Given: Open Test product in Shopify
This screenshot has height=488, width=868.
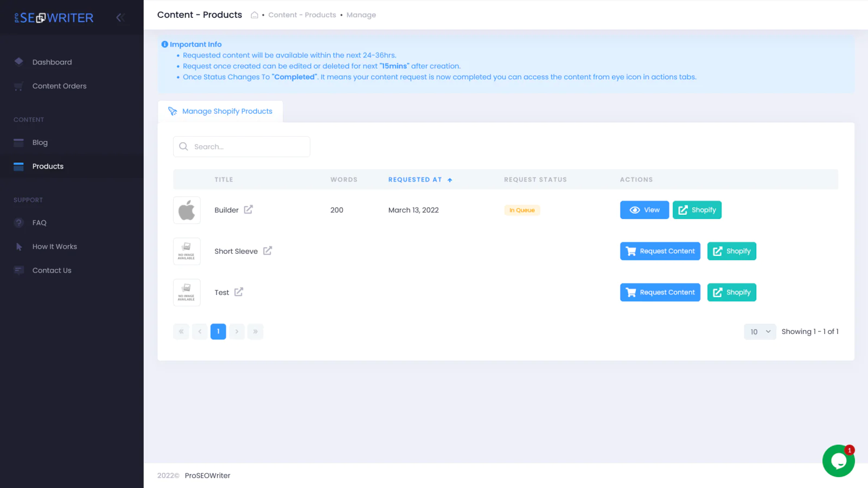Looking at the screenshot, I should coord(732,292).
